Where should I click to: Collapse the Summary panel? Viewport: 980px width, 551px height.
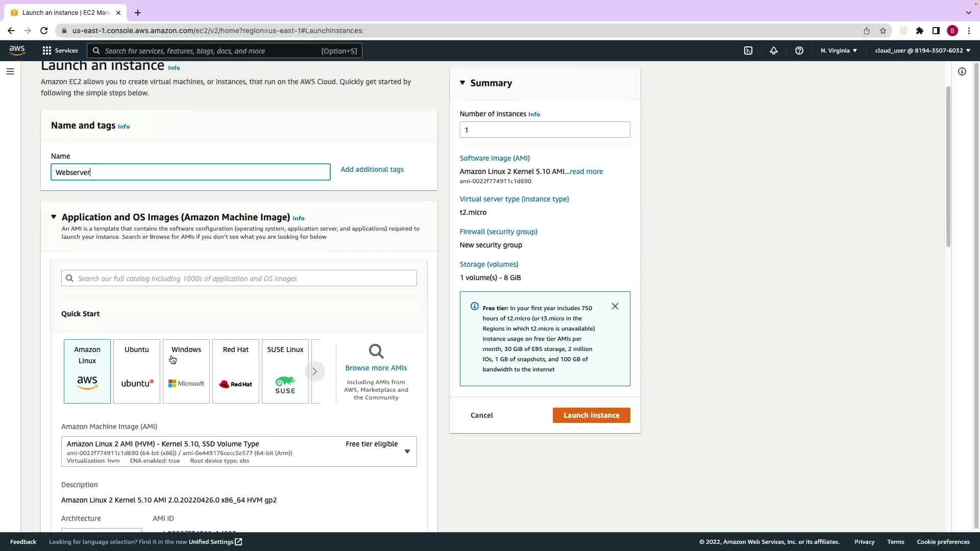[x=462, y=83]
